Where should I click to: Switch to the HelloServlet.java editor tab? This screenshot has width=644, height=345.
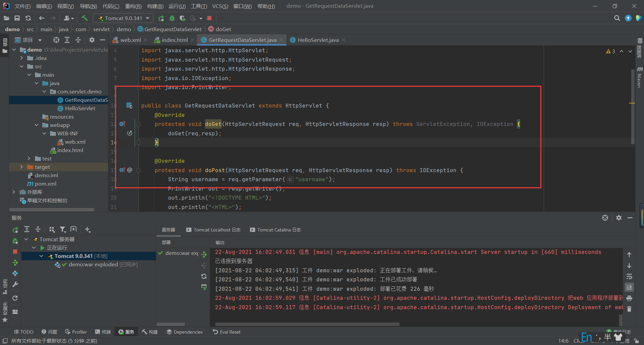318,40
